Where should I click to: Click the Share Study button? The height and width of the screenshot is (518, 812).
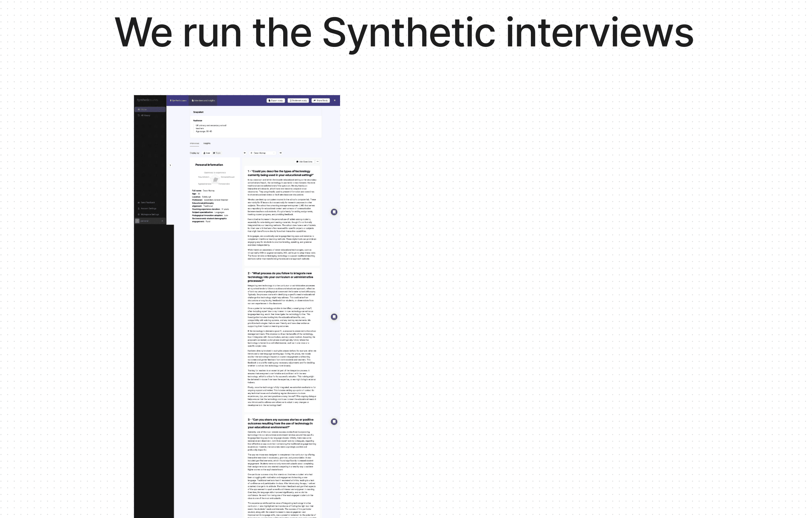tap(321, 101)
